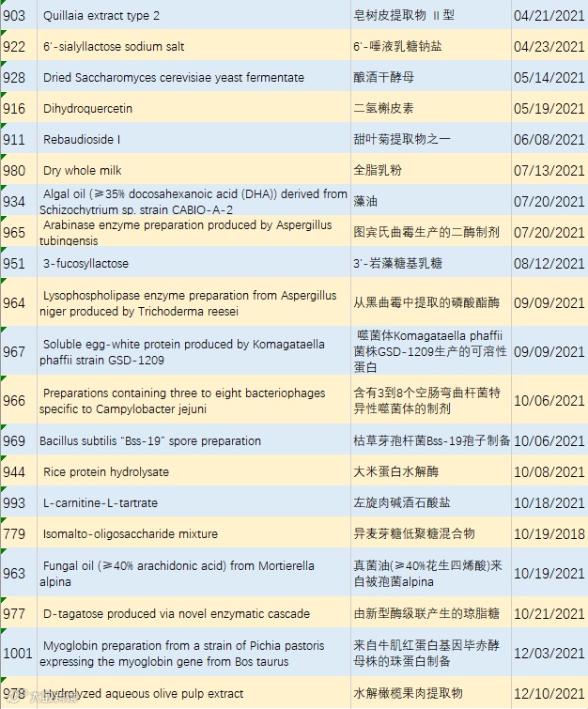Screen dimensions: 588x709
Task: Click 'Soluble egg-white protein' cell
Action: point(193,351)
